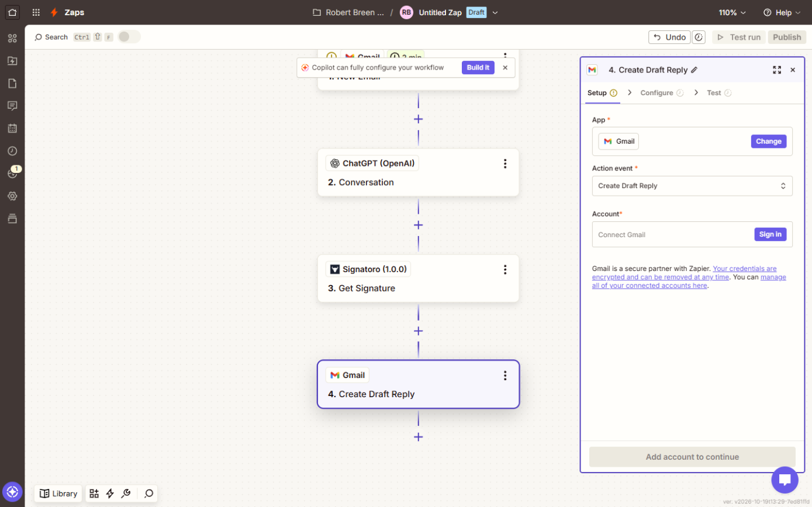This screenshot has width=812, height=507.
Task: Switch to the Setup tab
Action: (603, 93)
